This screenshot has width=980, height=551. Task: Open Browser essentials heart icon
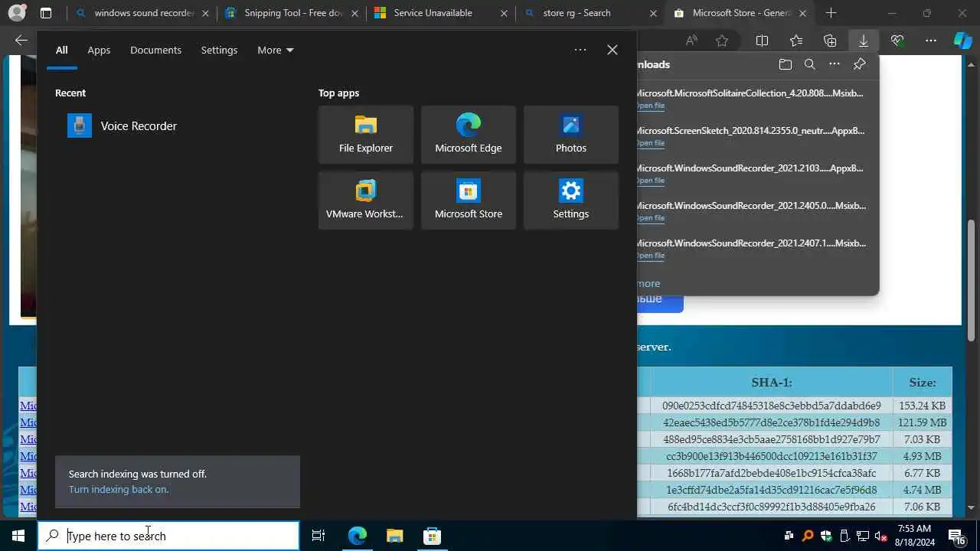point(897,41)
